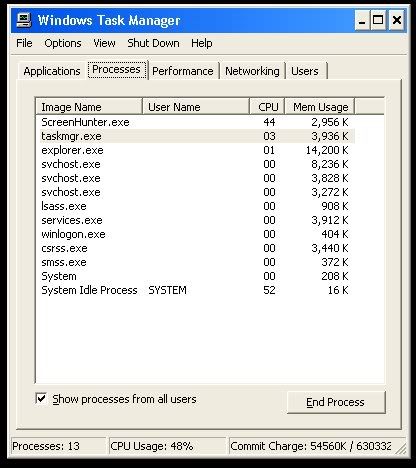Screen dimensions: 416x468
Task: Click the 14,200 K memory value
Action: [327, 150]
